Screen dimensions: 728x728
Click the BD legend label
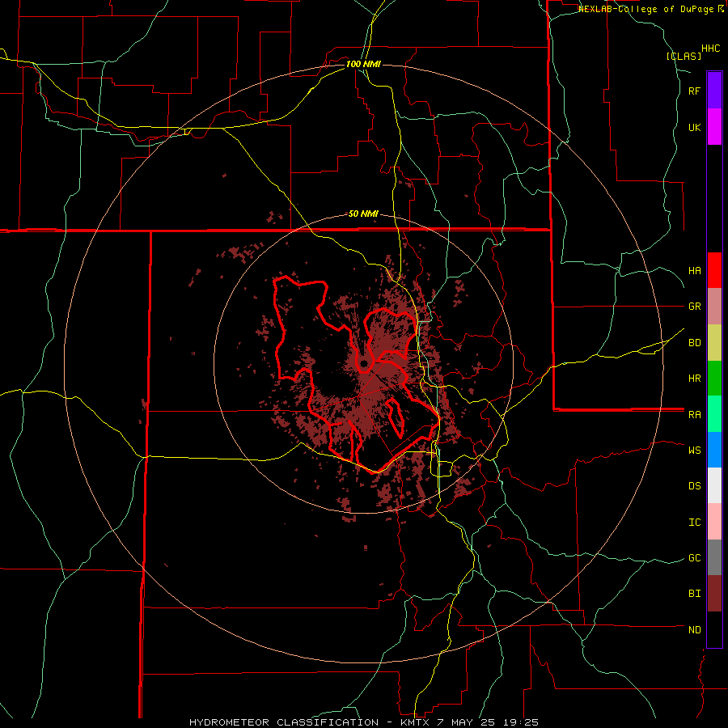coord(694,343)
